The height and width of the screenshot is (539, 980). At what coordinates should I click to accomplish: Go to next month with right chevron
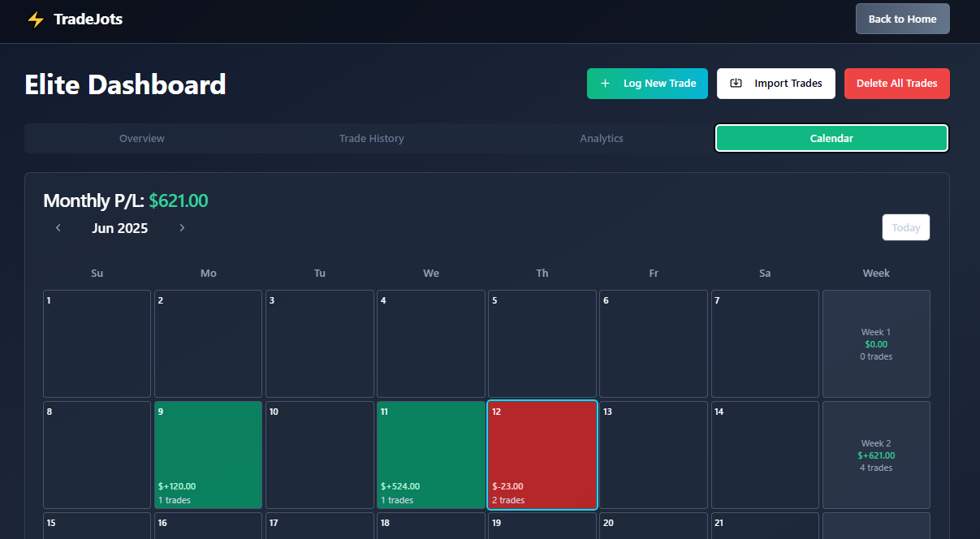click(x=182, y=228)
